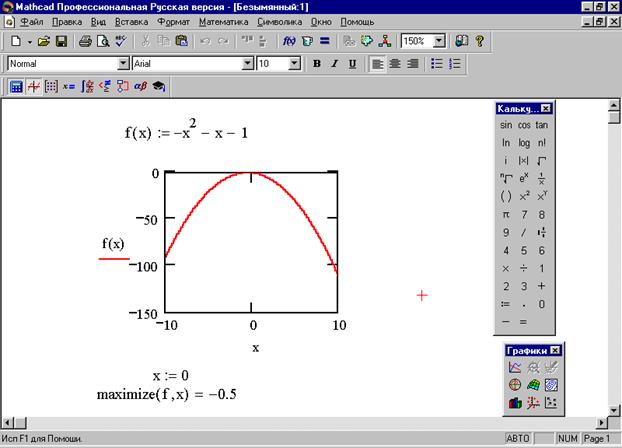The width and height of the screenshot is (622, 448).
Task: Open dropdown arrow next to New icon
Action: [x=29, y=42]
